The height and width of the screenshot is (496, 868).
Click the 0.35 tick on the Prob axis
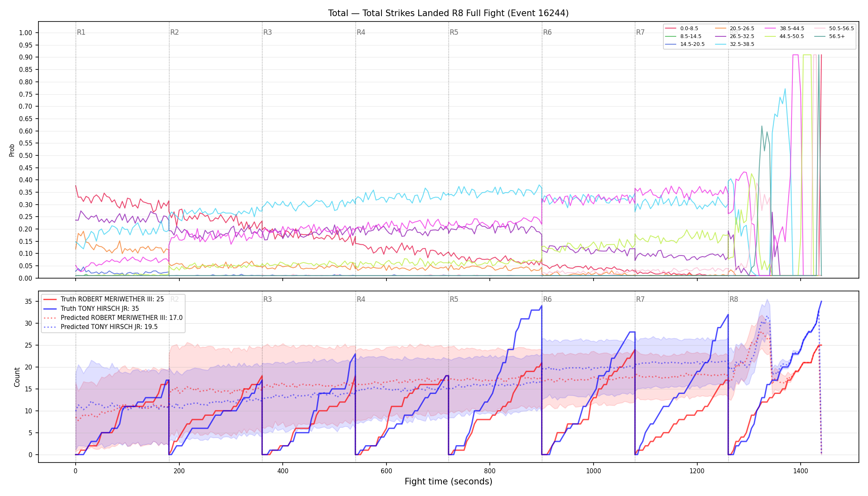click(x=26, y=193)
